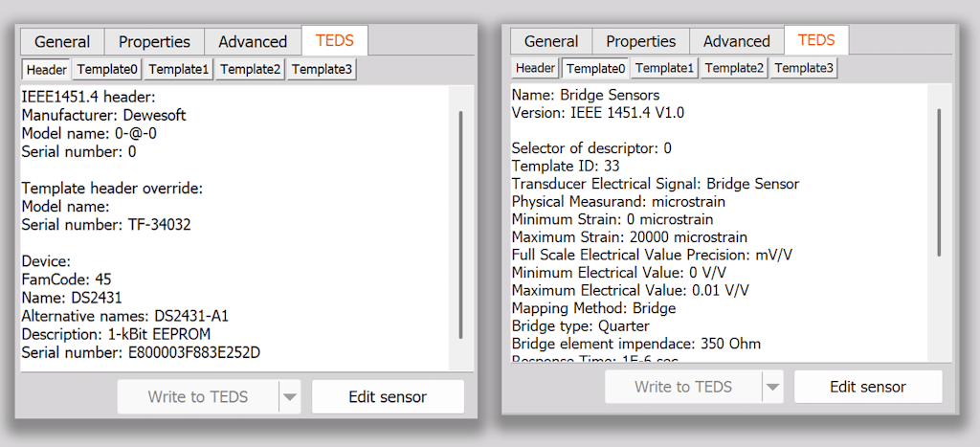Click 'Transducer Electrical Signal: Bridge Sensor' line
The width and height of the screenshot is (980, 447).
point(655,184)
